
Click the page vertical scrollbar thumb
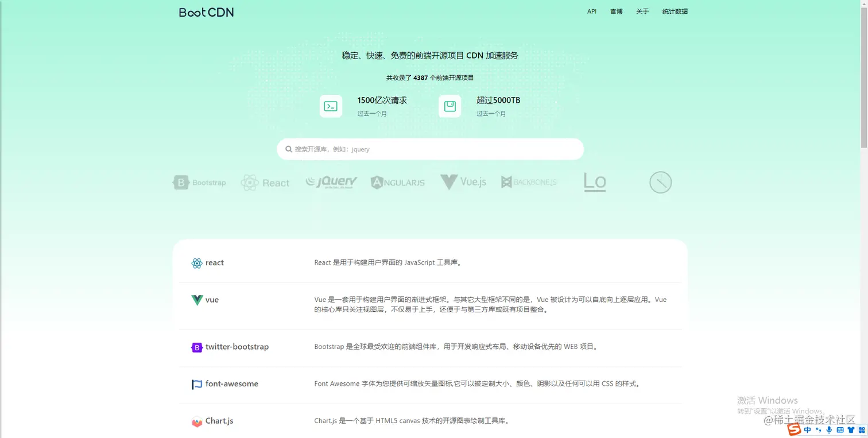coord(863,77)
